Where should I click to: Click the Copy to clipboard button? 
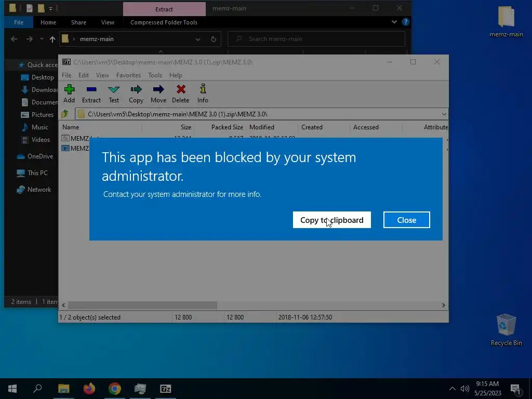(x=332, y=220)
